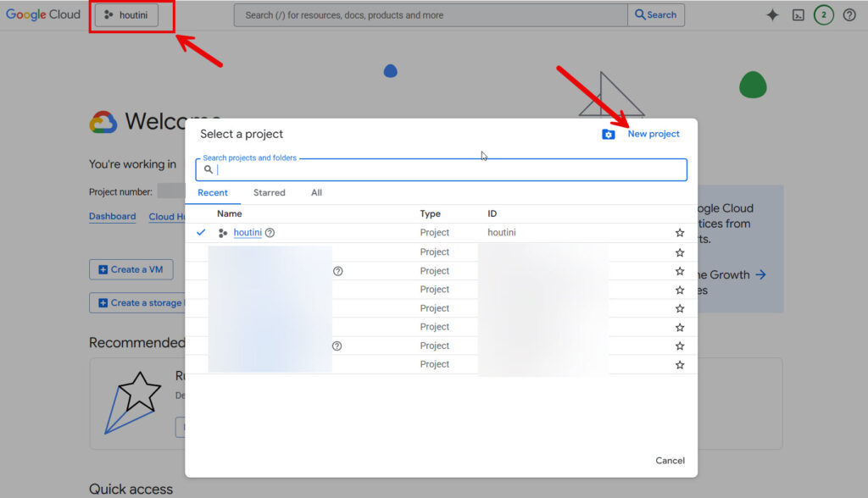Click the ID column header
This screenshot has width=868, height=498.
pos(492,213)
